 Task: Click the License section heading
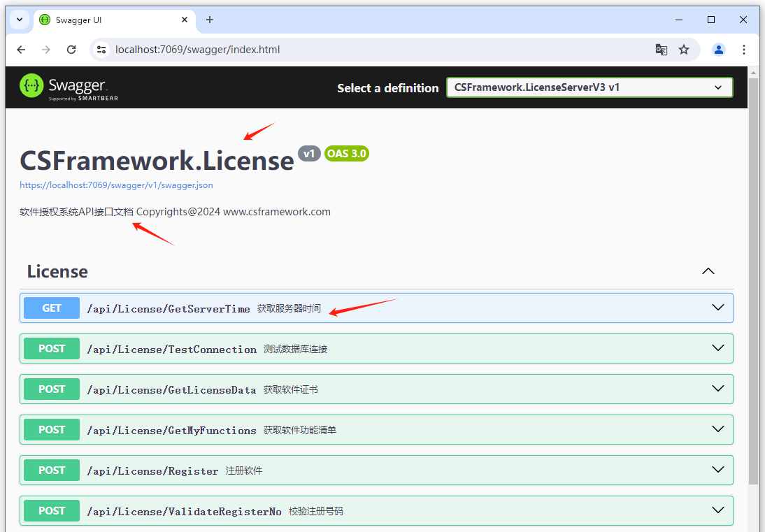click(x=57, y=272)
